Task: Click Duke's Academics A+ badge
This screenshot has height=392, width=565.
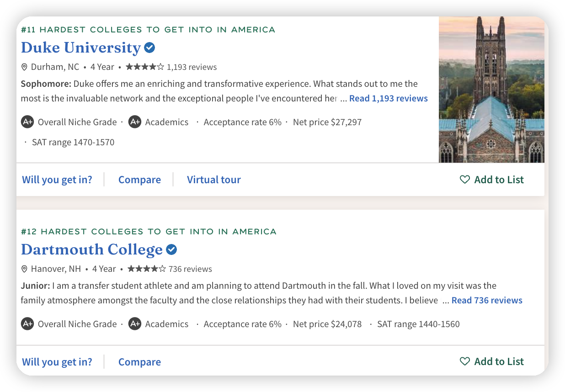Action: (x=135, y=122)
